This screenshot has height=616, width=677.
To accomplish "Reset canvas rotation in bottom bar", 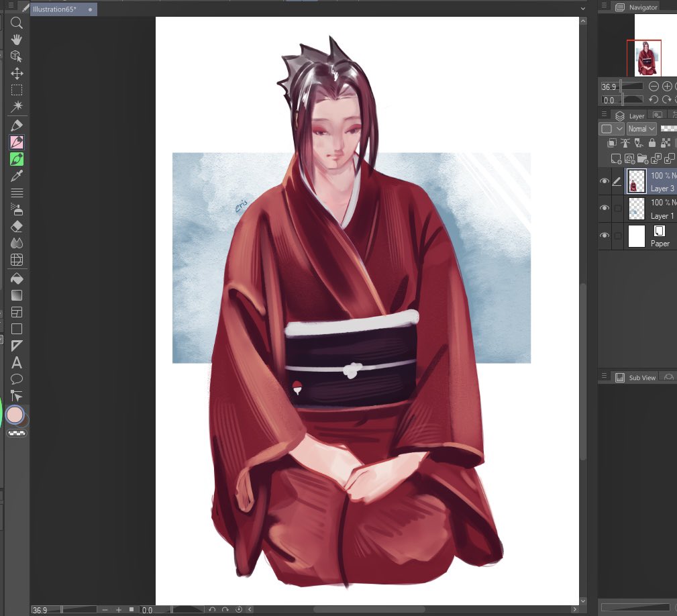I will pyautogui.click(x=239, y=609).
